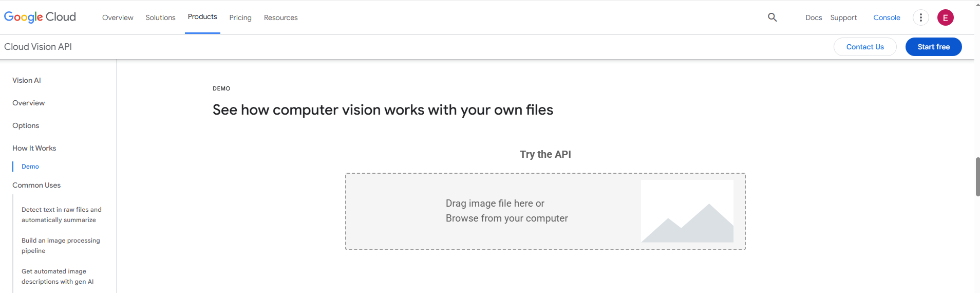Open the Support link
The width and height of the screenshot is (980, 293).
click(843, 17)
